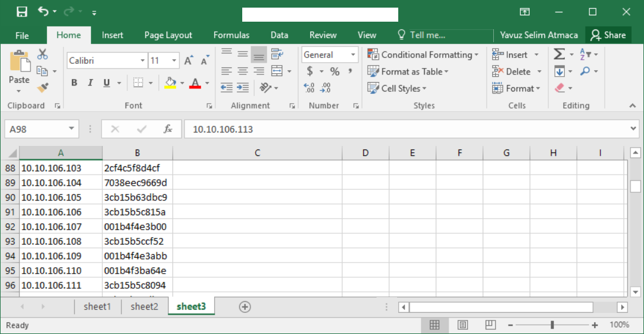Click the Insert cells button
The width and height of the screenshot is (644, 334).
click(x=510, y=54)
